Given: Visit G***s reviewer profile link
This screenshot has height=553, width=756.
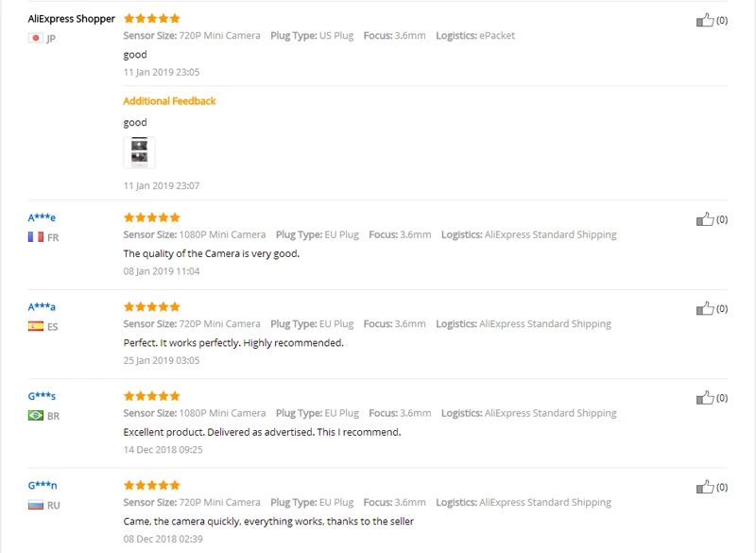Looking at the screenshot, I should point(42,396).
